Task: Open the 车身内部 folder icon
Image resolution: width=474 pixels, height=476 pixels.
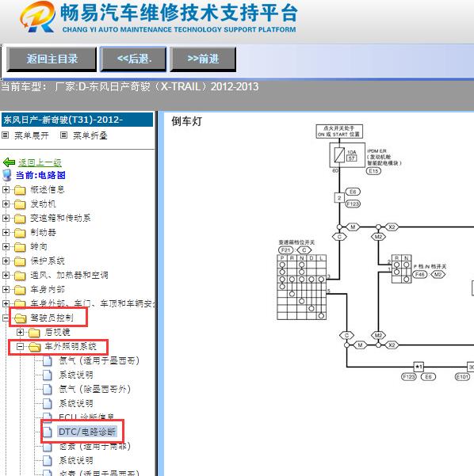Action: click(20, 290)
